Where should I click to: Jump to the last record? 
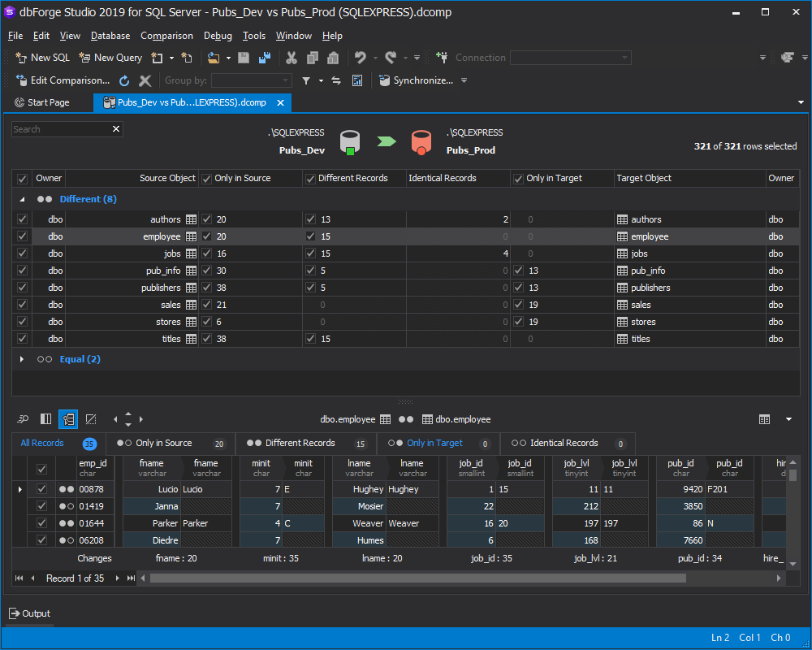click(131, 578)
